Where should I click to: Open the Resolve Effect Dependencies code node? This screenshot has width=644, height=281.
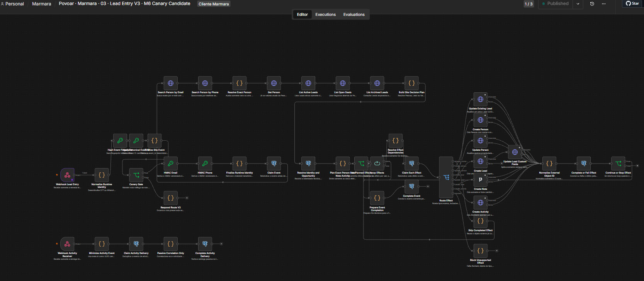tap(396, 141)
